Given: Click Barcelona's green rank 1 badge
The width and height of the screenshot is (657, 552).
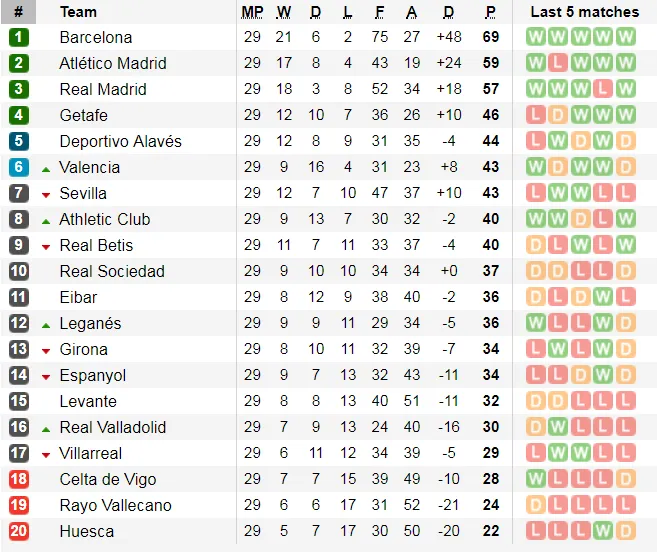Looking at the screenshot, I should [x=18, y=37].
